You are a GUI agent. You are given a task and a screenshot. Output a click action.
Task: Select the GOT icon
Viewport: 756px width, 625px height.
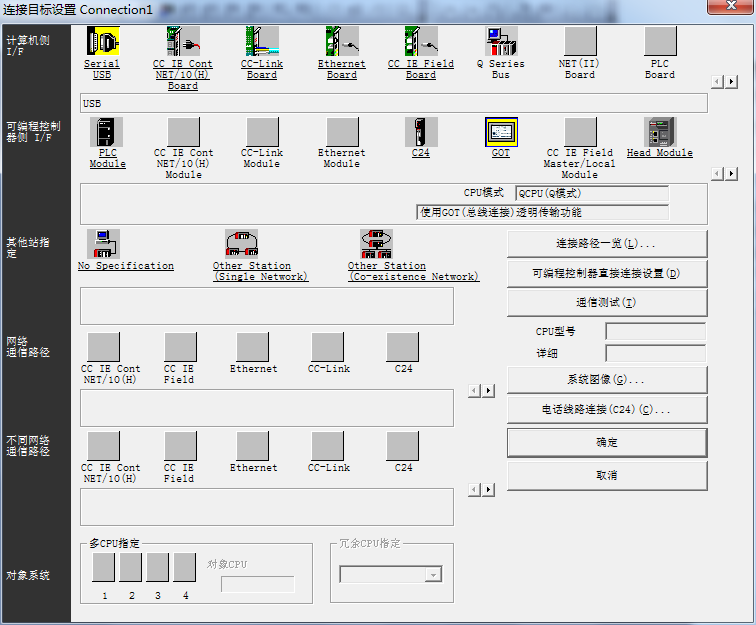(x=501, y=132)
